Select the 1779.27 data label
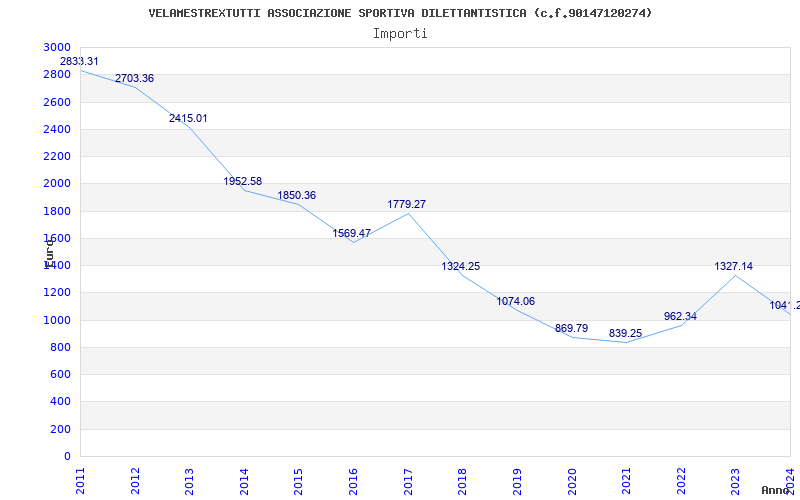Viewport: 800px width, 500px height. pyautogui.click(x=407, y=204)
